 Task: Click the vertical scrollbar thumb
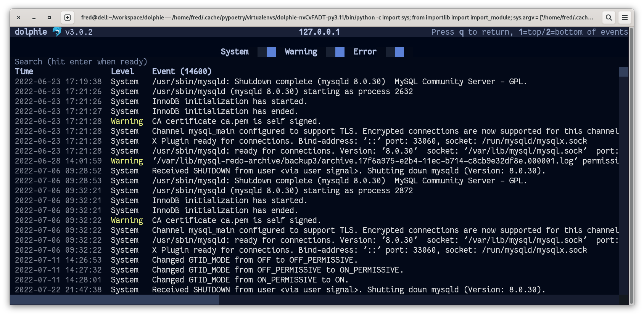(x=624, y=72)
